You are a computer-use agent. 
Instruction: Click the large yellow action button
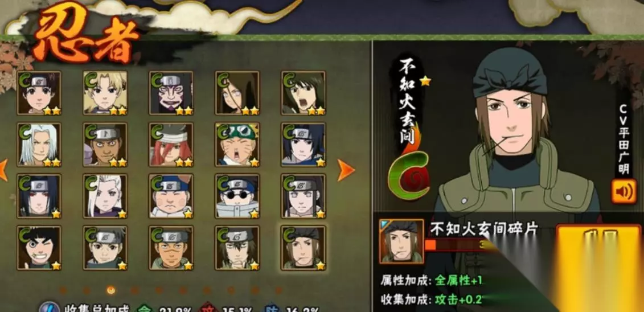[599, 267]
